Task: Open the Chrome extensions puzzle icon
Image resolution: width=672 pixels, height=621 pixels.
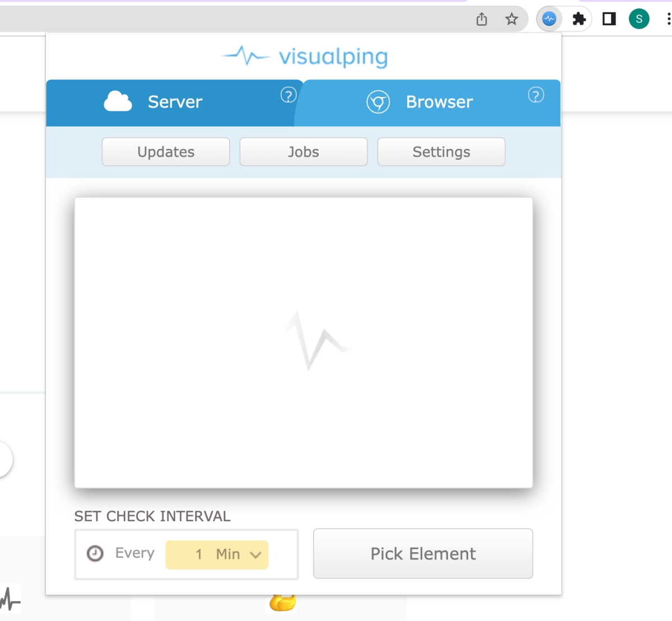Action: pyautogui.click(x=579, y=19)
